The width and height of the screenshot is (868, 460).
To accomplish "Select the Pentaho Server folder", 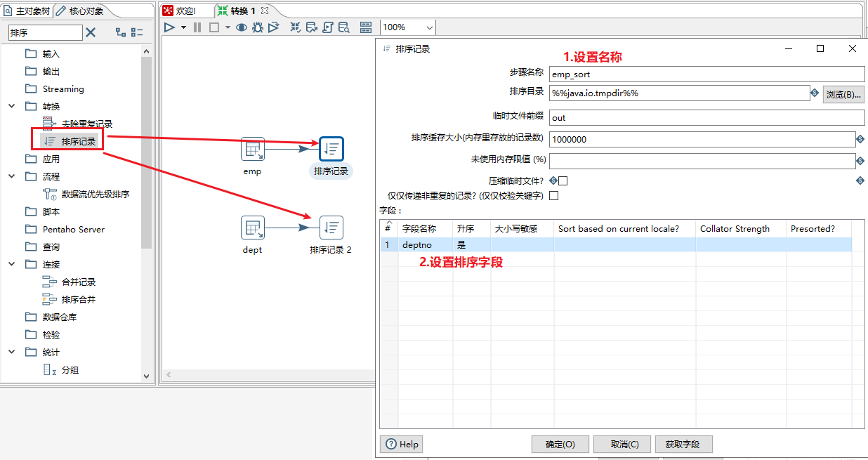I will (x=74, y=229).
